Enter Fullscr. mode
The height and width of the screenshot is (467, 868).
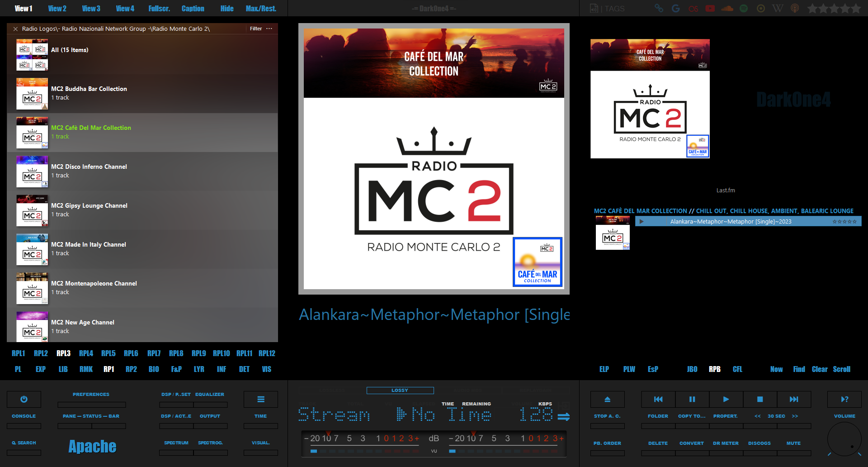pos(159,8)
